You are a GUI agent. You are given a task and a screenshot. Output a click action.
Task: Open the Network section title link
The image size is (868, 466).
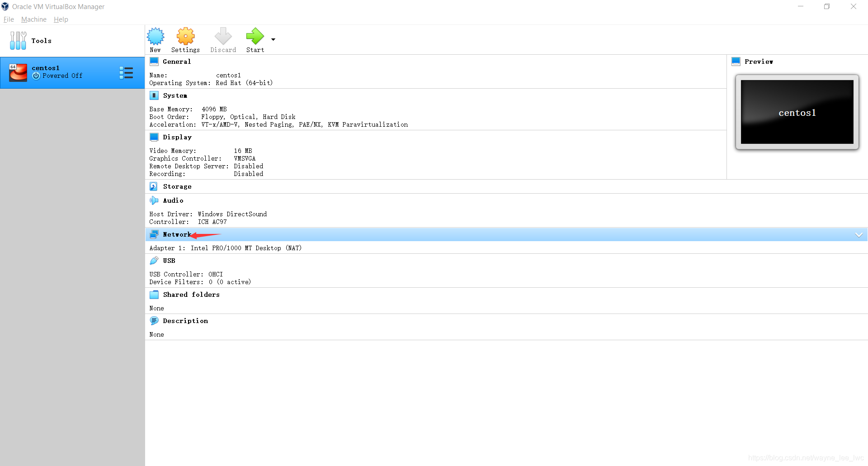(x=177, y=234)
